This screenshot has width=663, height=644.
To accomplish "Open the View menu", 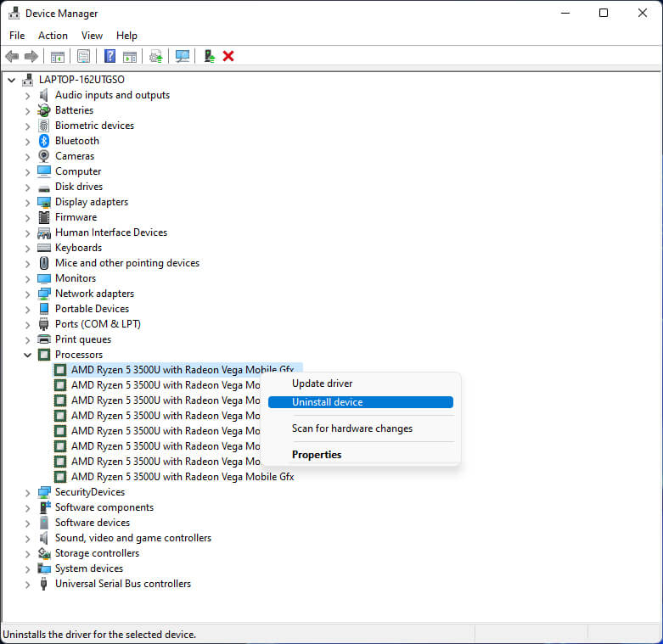I will [x=92, y=36].
